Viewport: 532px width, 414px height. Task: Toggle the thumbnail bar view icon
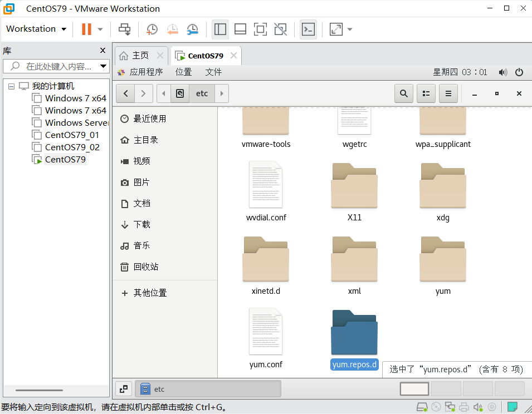point(240,29)
